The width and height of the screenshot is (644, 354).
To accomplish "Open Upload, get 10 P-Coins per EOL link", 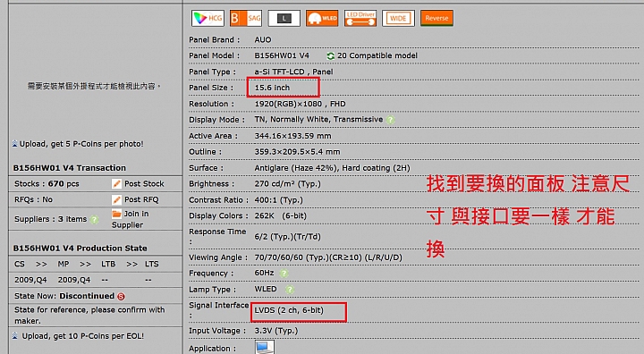I will 83,336.
